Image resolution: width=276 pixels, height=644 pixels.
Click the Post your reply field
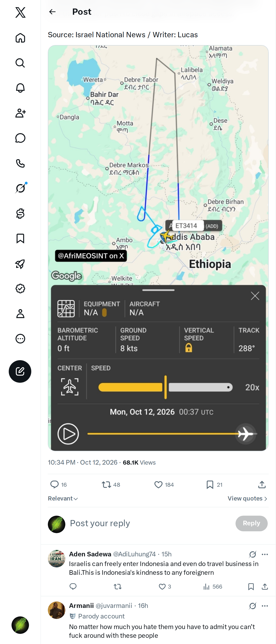pyautogui.click(x=150, y=523)
